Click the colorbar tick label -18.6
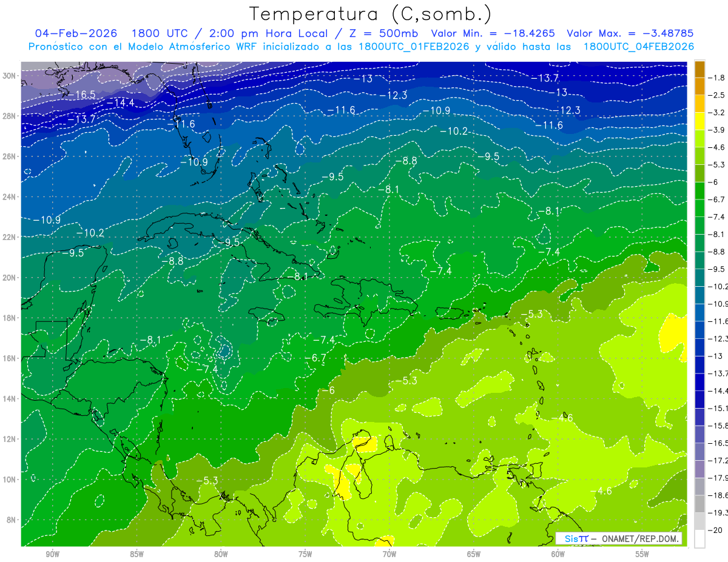The width and height of the screenshot is (728, 562). tap(718, 495)
